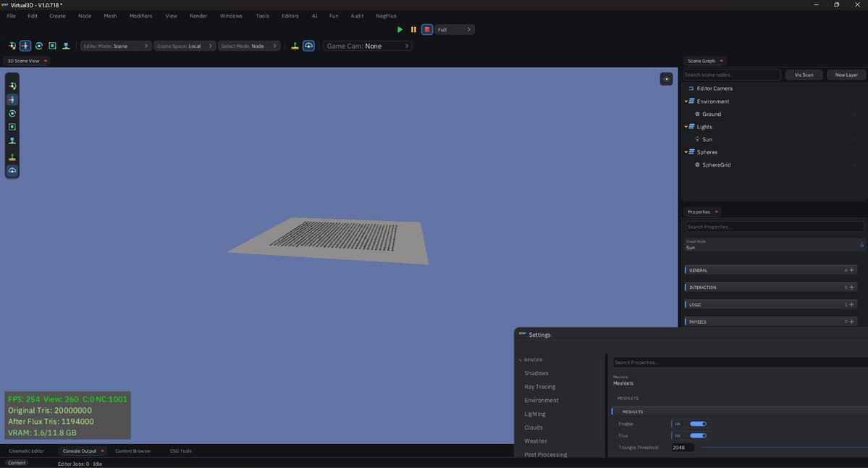The image size is (868, 468).
Task: Open the Render menu
Action: coord(198,16)
